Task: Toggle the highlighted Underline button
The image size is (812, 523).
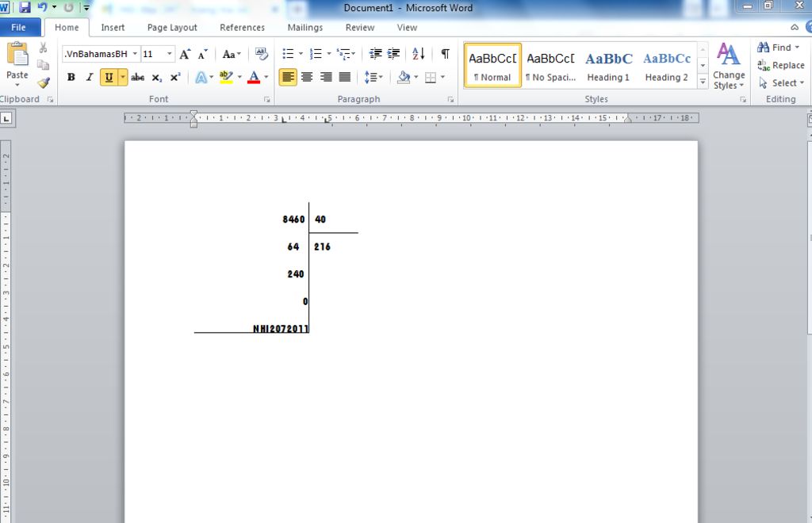Action: pos(109,78)
